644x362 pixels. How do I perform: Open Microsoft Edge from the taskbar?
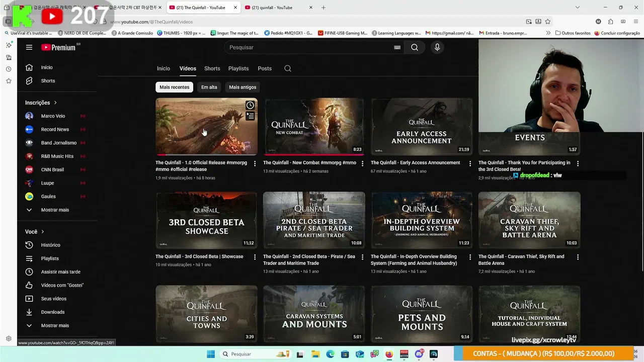[330, 354]
